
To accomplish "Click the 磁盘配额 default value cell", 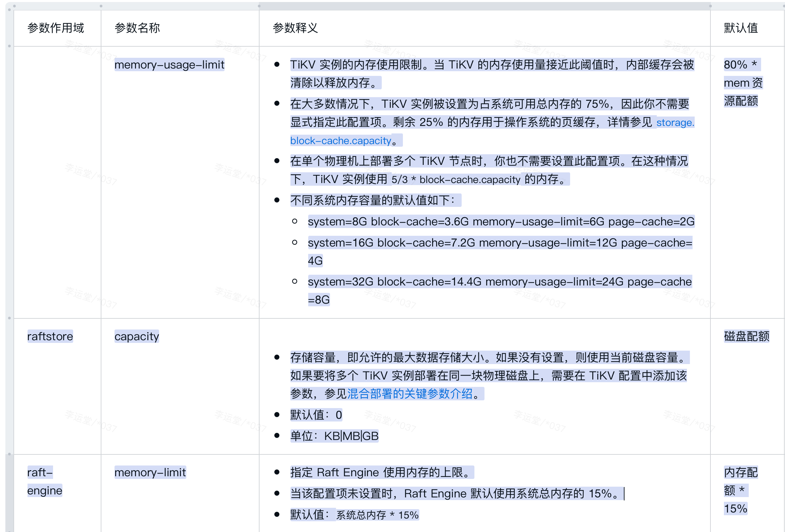I will (x=746, y=337).
